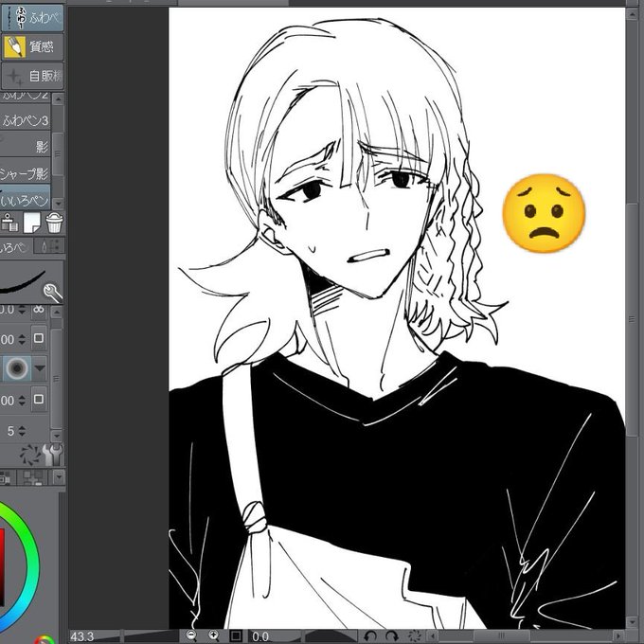This screenshot has height=644, width=644.
Task: Duplicate the current sub tool with copy icon
Action: tap(9, 223)
